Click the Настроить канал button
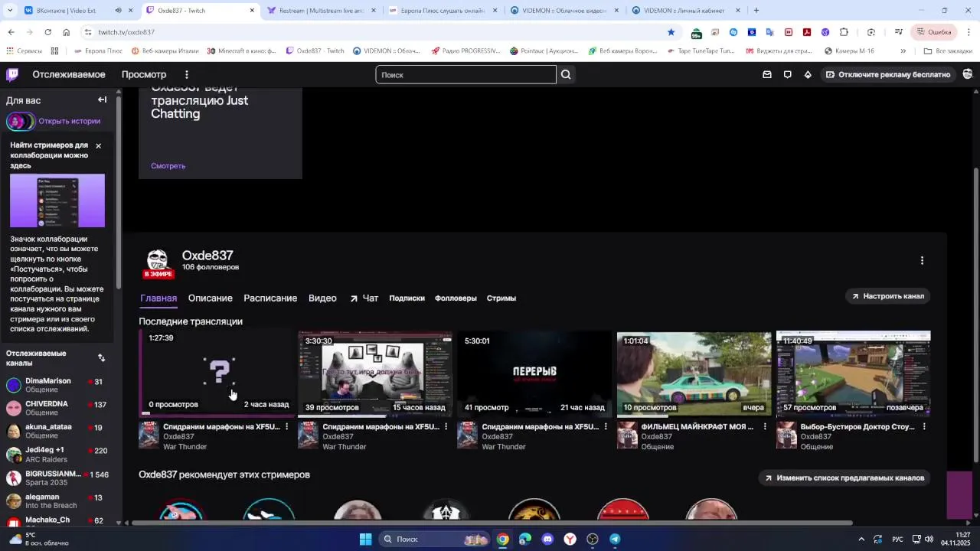The width and height of the screenshot is (980, 551). 888,296
